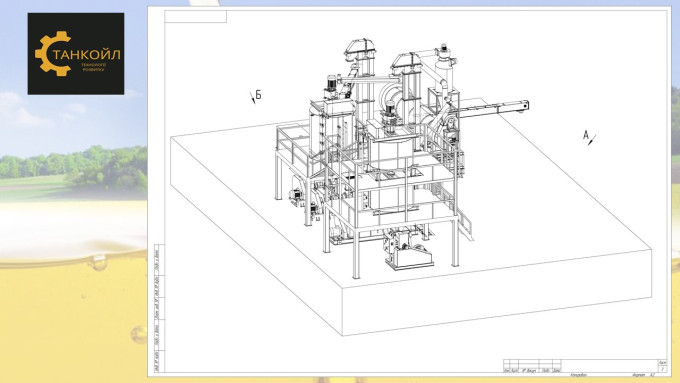
Task: Click the motor unit at the platform base
Action: [409, 252]
